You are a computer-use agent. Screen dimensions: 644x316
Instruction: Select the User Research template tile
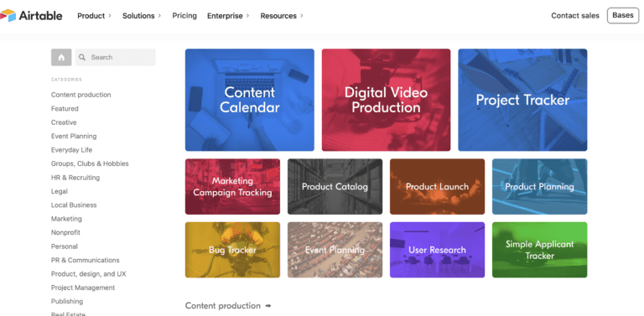point(437,250)
